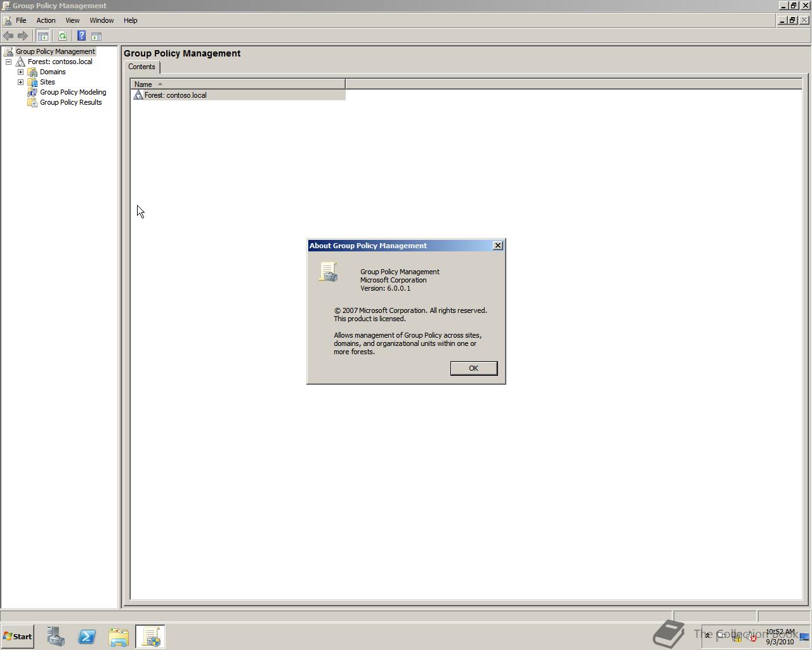
Task: Toggle Show/Hide Console Tree toolbar icon
Action: pyautogui.click(x=43, y=36)
